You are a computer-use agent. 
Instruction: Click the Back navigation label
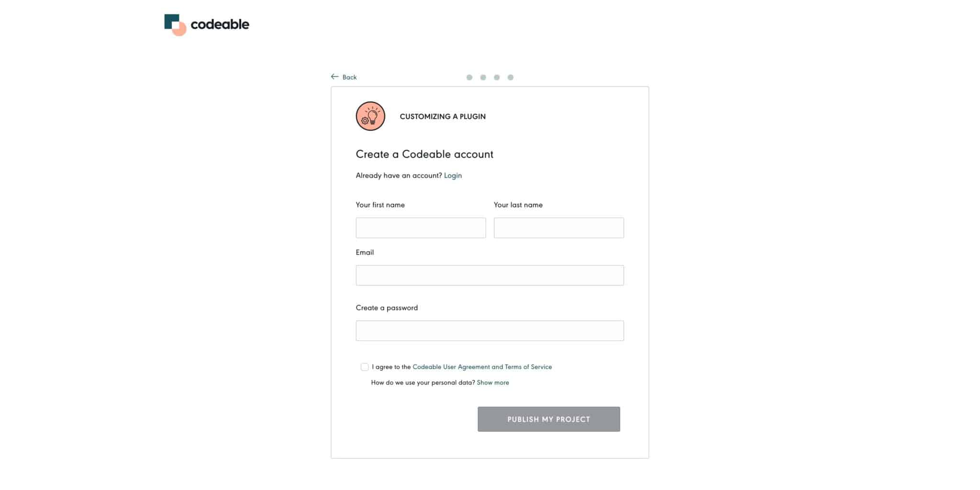[x=349, y=77]
